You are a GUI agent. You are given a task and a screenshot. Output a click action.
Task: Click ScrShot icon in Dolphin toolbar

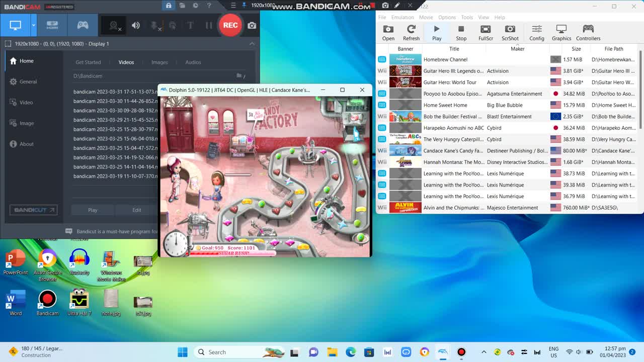510,33
